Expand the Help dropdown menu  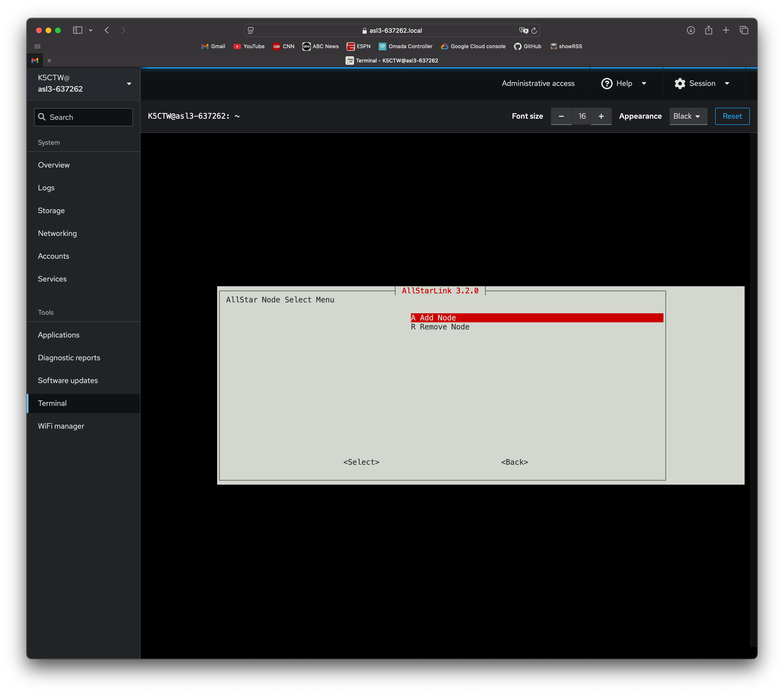coord(624,83)
